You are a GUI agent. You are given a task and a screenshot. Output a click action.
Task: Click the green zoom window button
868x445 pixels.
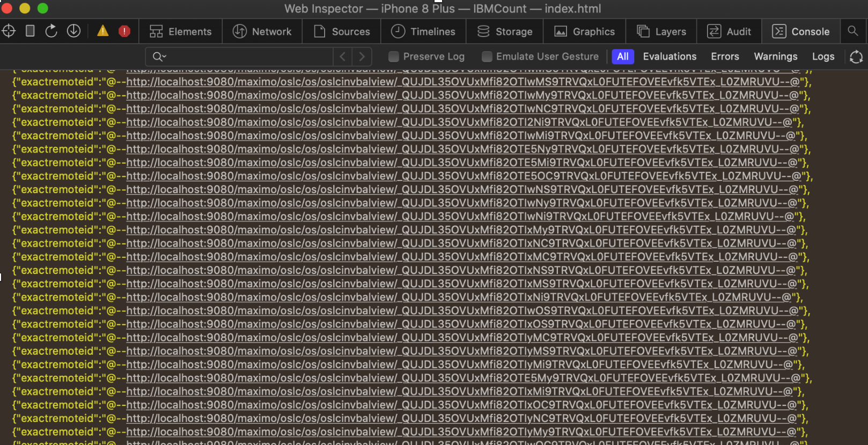[x=42, y=8]
